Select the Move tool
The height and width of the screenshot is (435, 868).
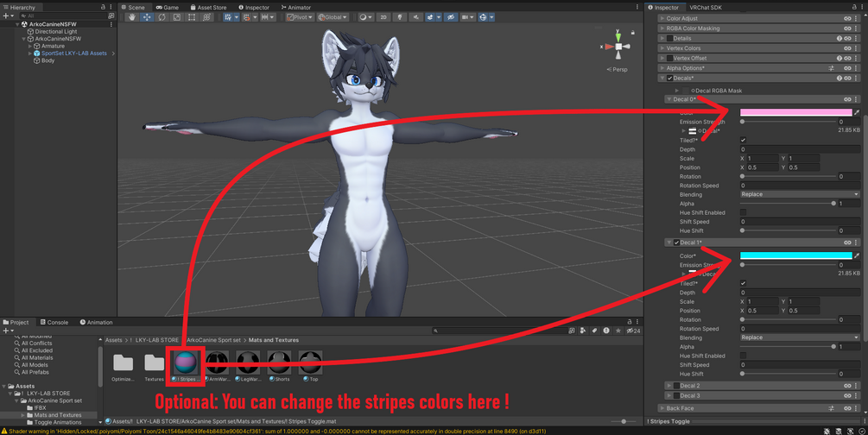point(147,17)
